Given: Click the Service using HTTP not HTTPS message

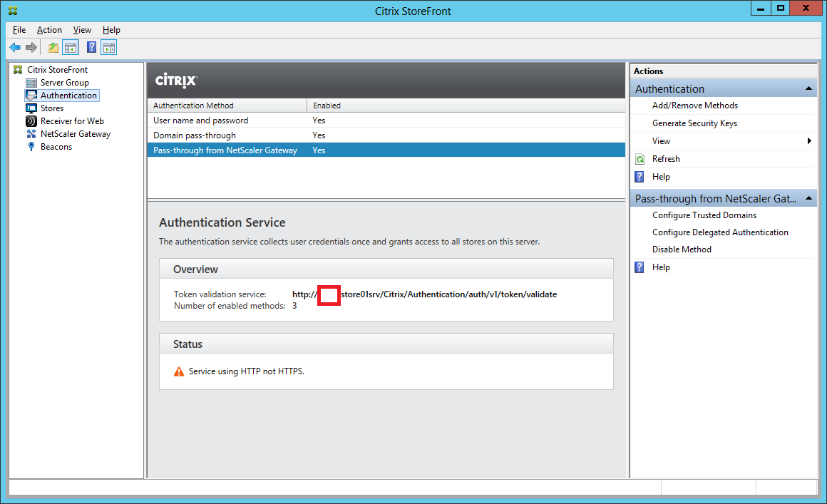Looking at the screenshot, I should pos(246,371).
